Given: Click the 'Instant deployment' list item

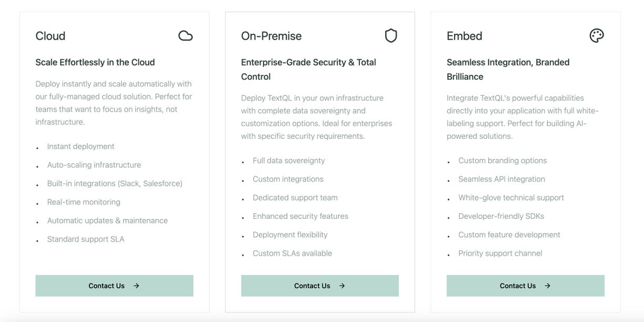Looking at the screenshot, I should [80, 146].
